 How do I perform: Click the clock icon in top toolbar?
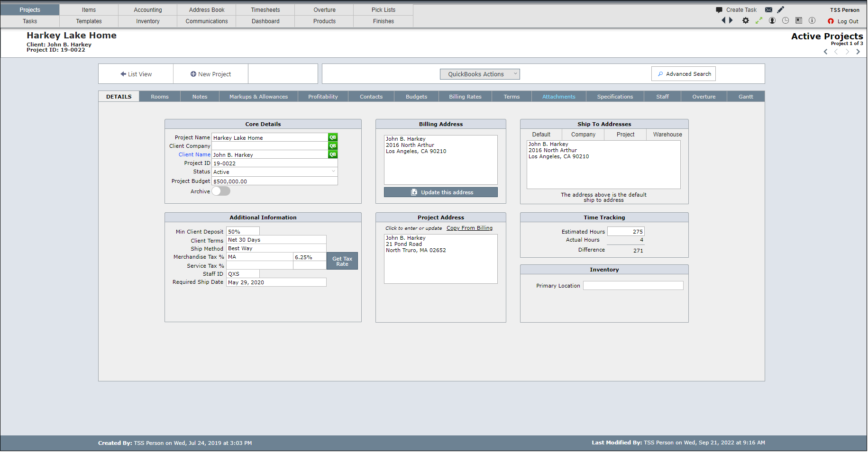(786, 20)
